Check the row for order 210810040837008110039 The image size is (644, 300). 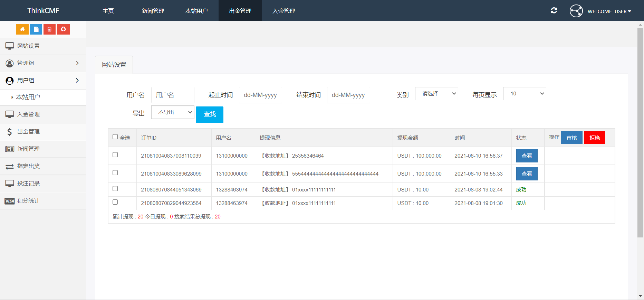pos(115,155)
